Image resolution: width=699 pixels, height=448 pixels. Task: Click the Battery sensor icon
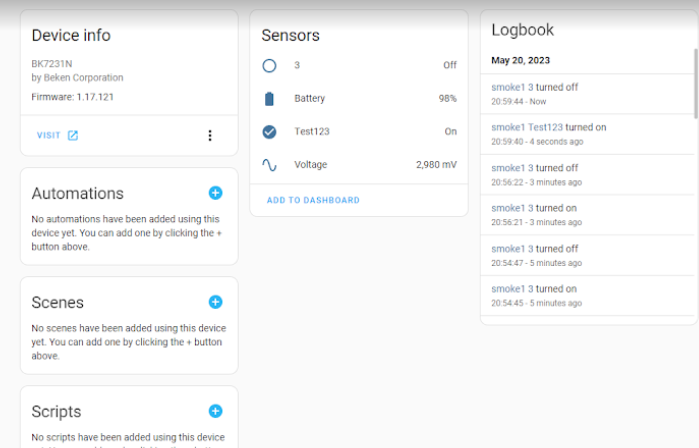269,99
